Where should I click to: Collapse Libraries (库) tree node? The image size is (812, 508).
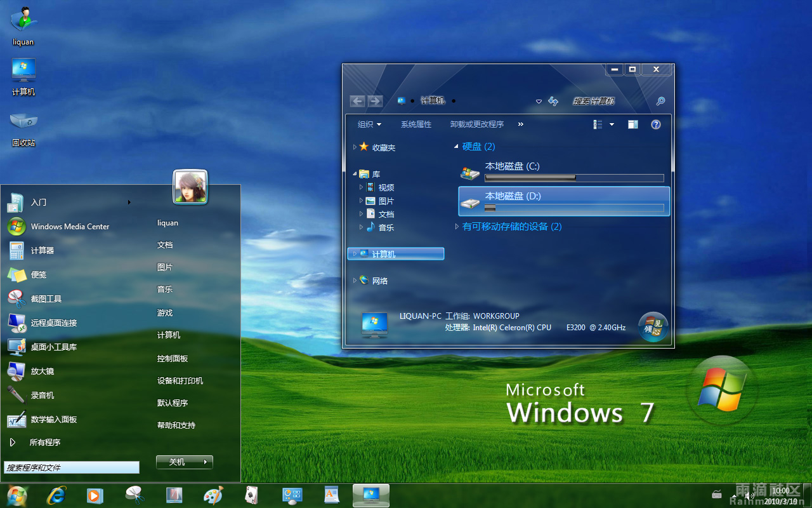pos(355,174)
